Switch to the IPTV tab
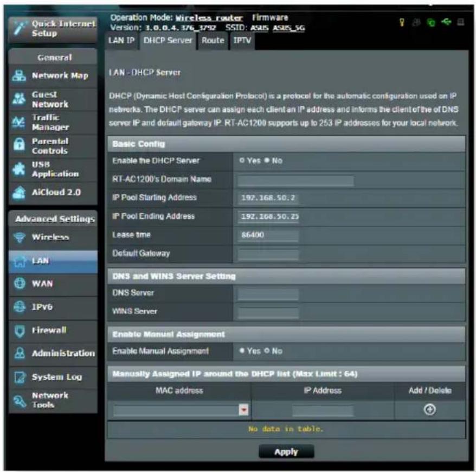The width and height of the screenshot is (476, 472). coord(242,40)
